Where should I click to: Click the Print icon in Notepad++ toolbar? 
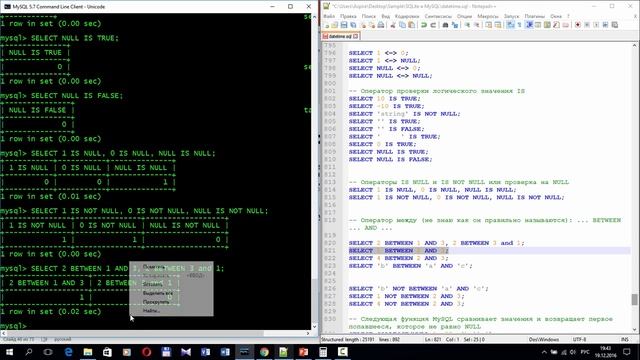coord(380,25)
